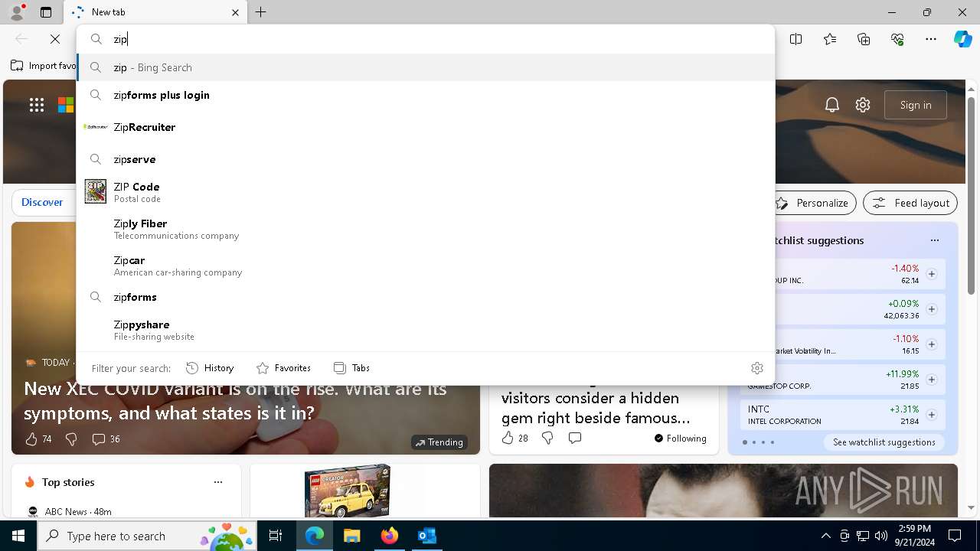Show hidden system tray icons

[825, 536]
